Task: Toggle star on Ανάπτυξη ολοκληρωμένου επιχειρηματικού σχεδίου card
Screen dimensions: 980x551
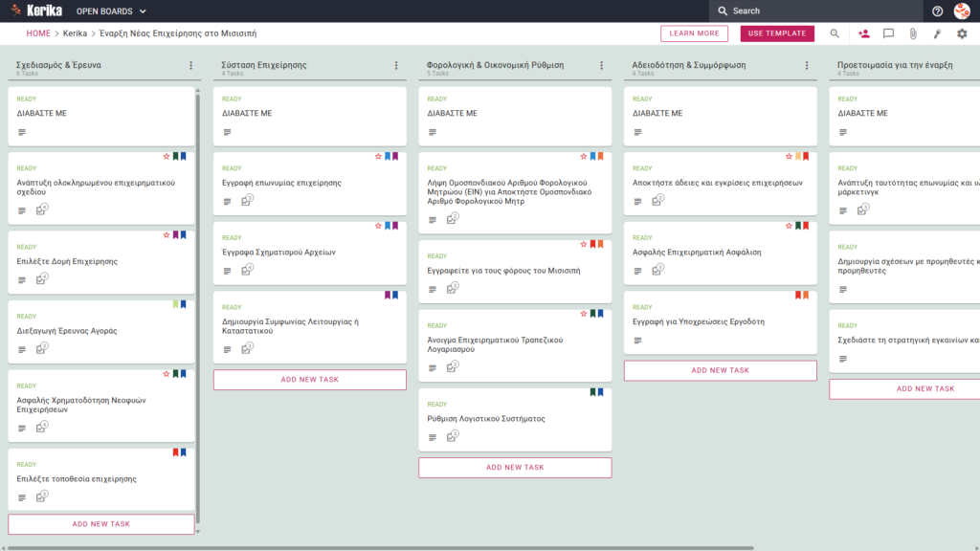Action: tap(167, 156)
